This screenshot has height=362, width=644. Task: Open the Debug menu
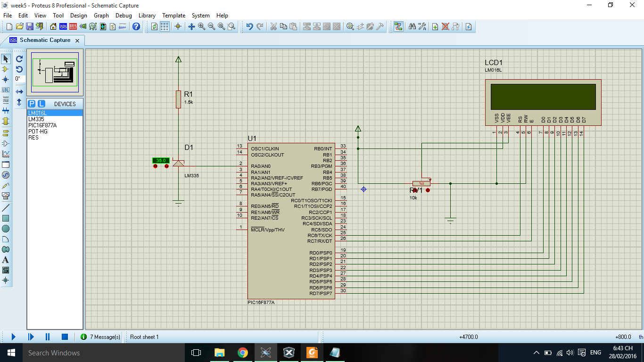pos(124,16)
